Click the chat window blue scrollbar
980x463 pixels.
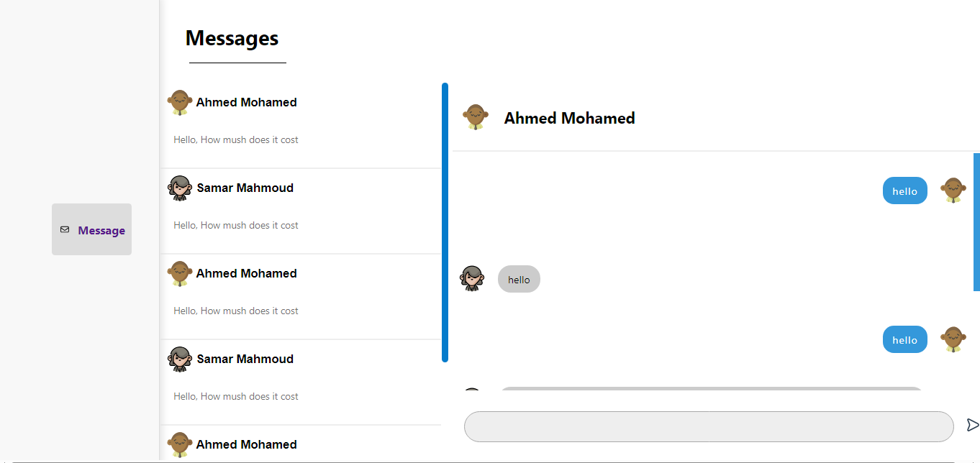click(976, 221)
